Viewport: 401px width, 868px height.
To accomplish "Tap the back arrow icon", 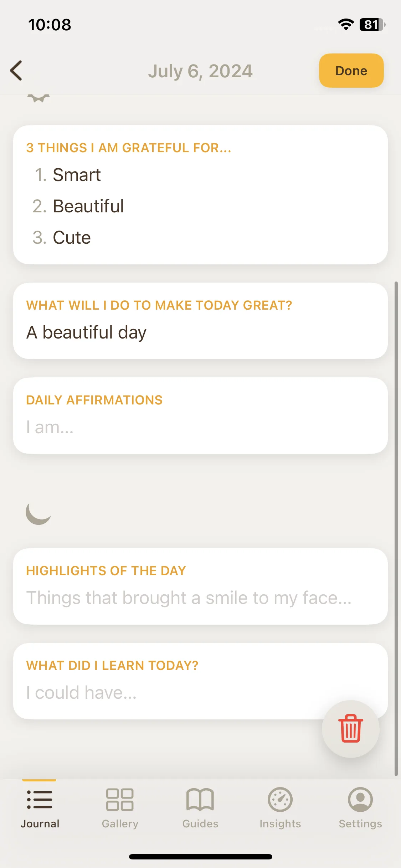I will click(16, 71).
